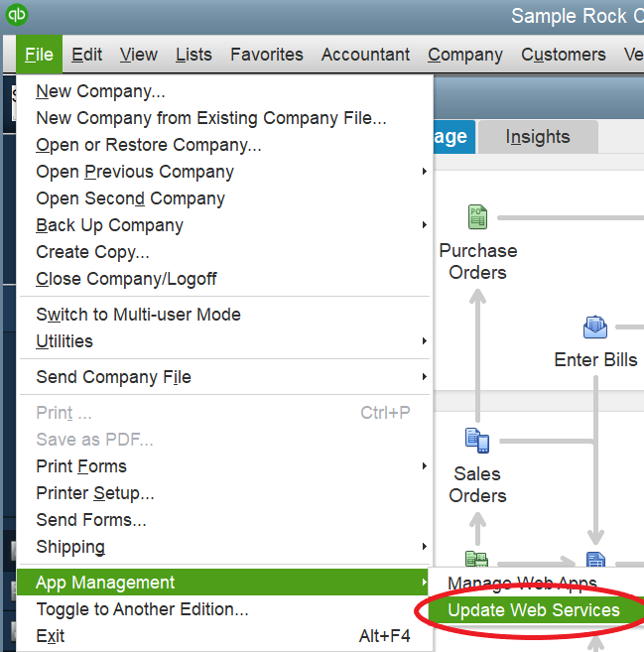Expand the Open Previous Company submenu
This screenshot has height=652, width=644.
pos(135,172)
